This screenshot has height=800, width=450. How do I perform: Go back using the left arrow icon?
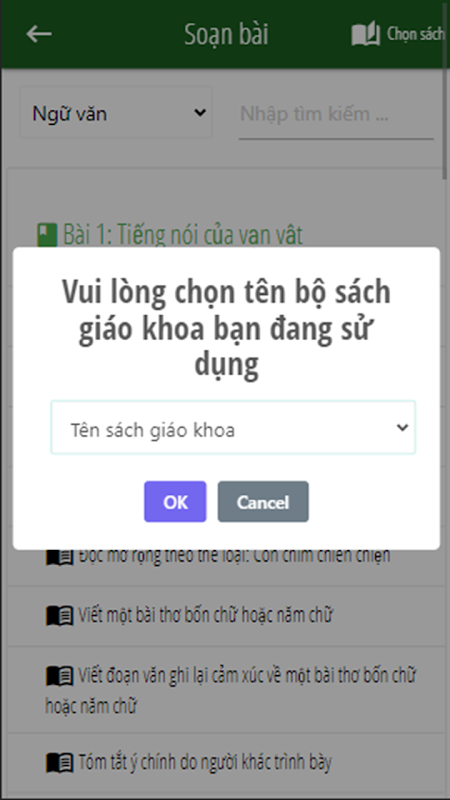39,34
